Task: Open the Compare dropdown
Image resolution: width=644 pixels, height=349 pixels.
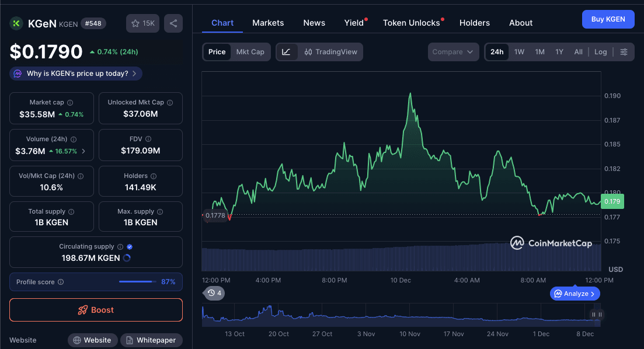Action: tap(454, 51)
